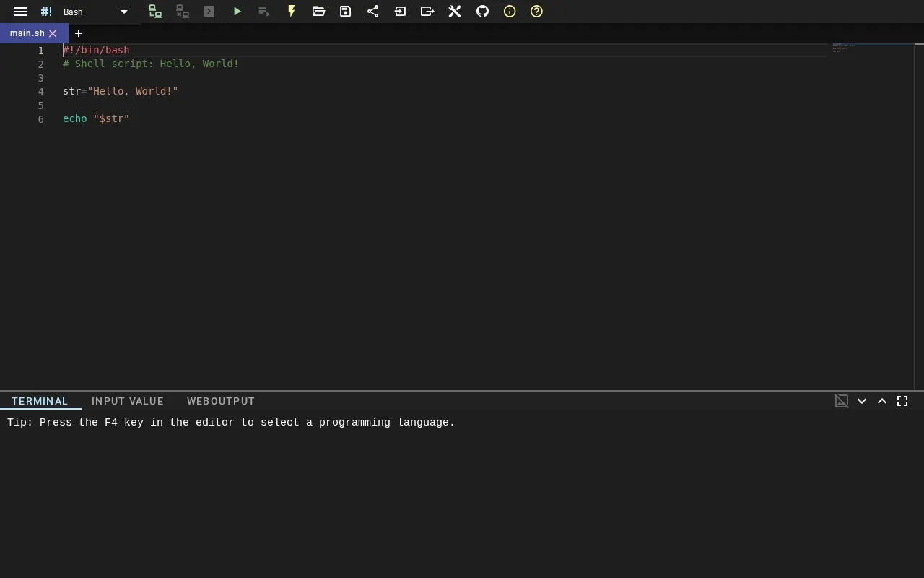Click the share icon
Screen dimensions: 924x578
[372, 12]
